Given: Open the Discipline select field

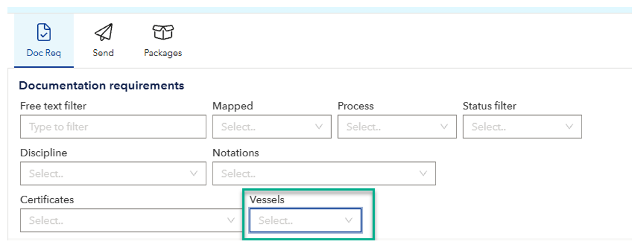Looking at the screenshot, I should coord(103,173).
